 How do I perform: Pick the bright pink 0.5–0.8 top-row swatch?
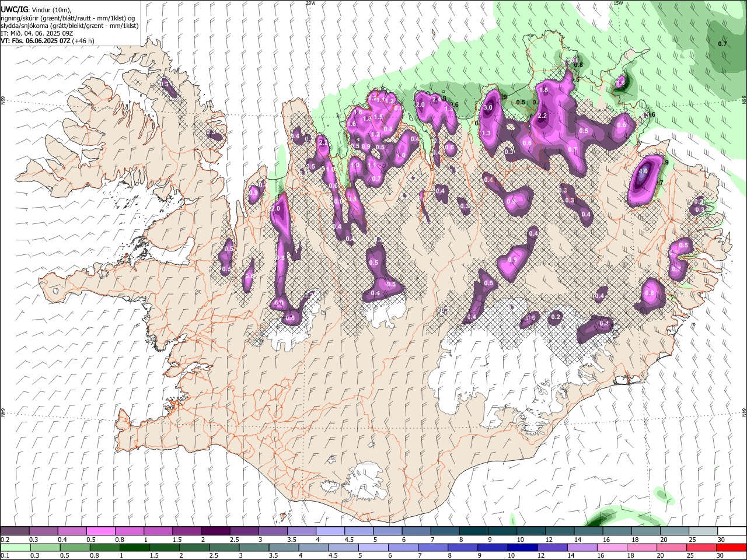point(100,531)
